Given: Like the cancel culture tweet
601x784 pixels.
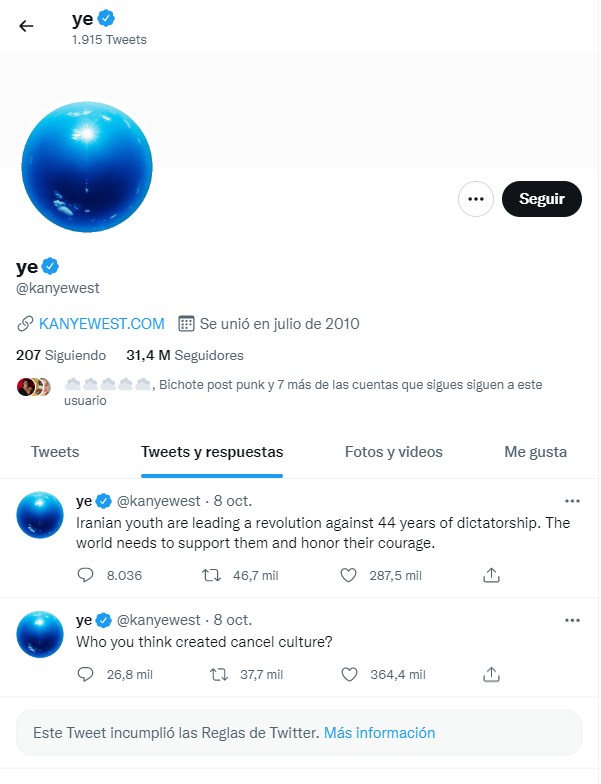Looking at the screenshot, I should tap(349, 674).
